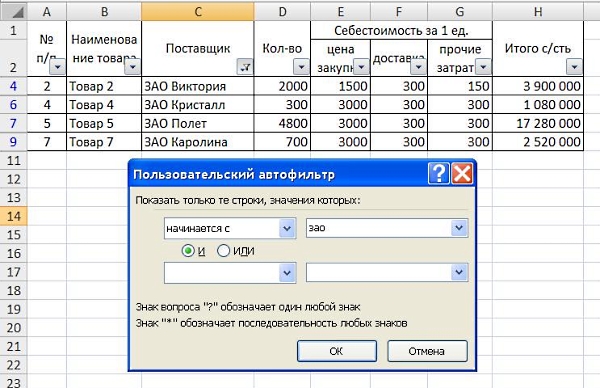Click the прочие затраты cell '150'

[x=460, y=86]
